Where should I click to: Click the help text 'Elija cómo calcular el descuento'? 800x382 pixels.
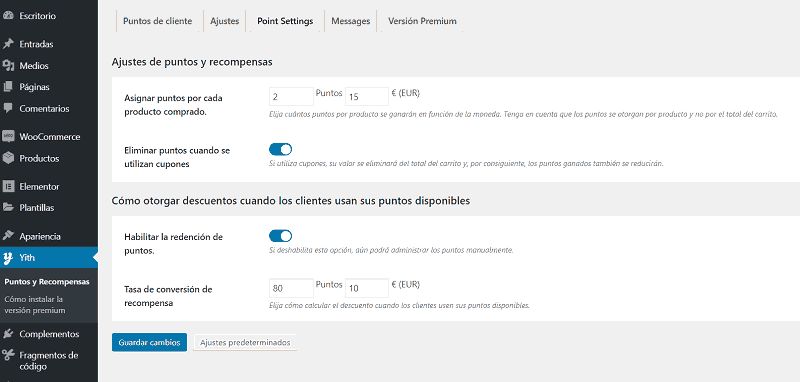pos(399,306)
